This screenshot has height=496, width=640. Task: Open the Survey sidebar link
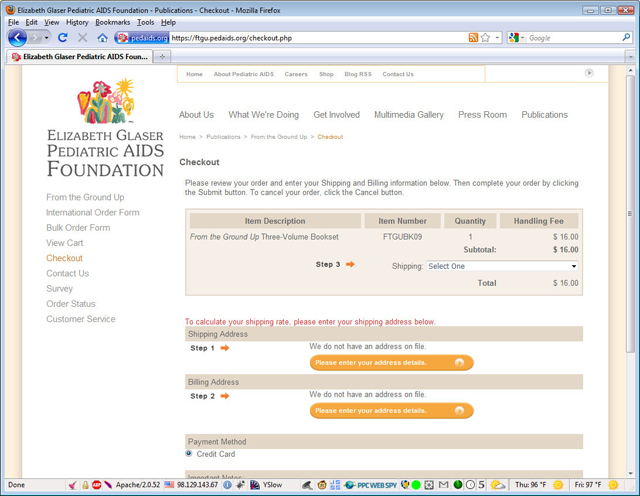(59, 289)
